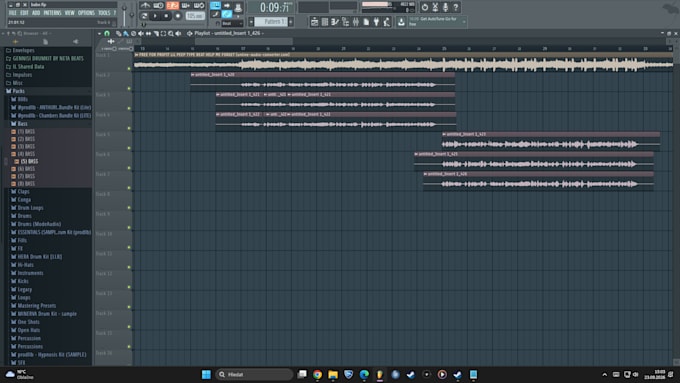This screenshot has height=383, width=680.
Task: Select the playlist delete tool
Action: [x=133, y=33]
